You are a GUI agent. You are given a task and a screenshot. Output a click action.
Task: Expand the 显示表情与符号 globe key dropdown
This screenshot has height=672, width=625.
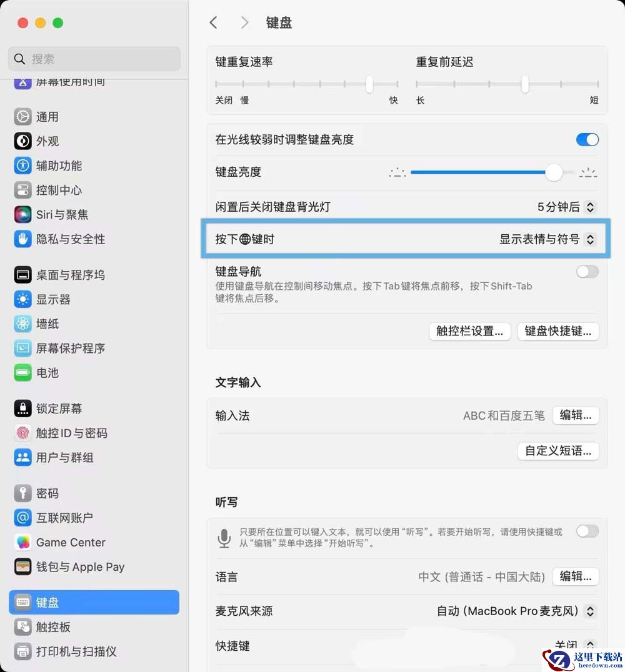[x=547, y=239]
